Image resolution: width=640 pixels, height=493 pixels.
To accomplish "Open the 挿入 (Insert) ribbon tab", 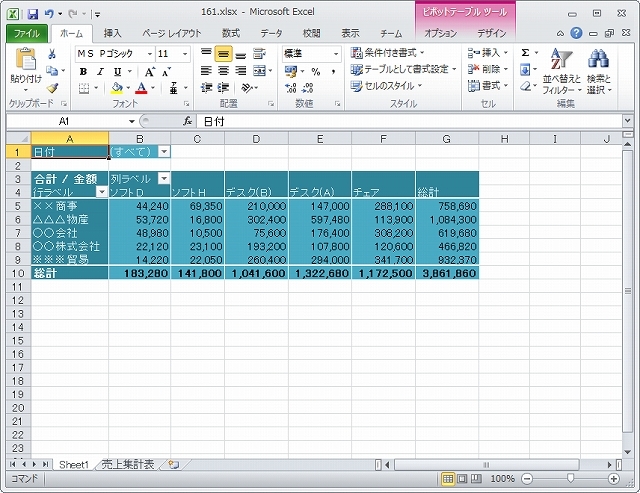I will (x=113, y=33).
